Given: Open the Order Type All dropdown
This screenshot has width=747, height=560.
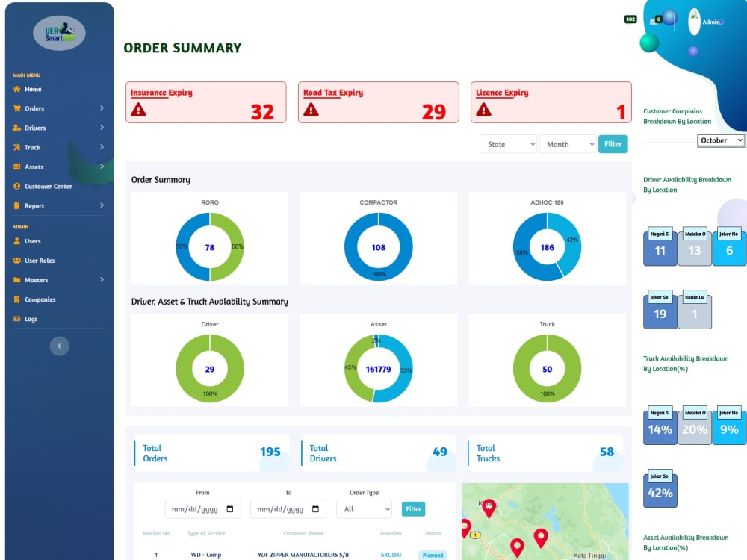Looking at the screenshot, I should click(x=364, y=509).
